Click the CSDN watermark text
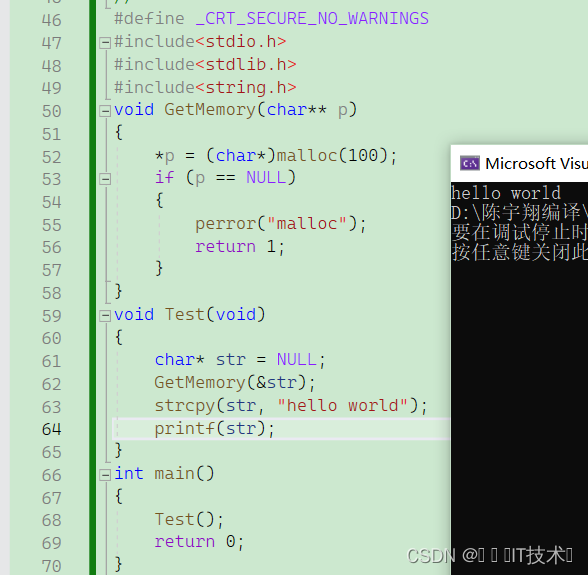This screenshot has width=588, height=575. point(490,555)
